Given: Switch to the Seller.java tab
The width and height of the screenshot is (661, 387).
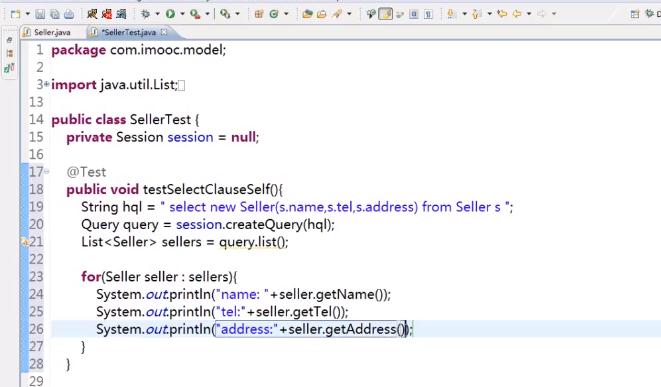Looking at the screenshot, I should tap(47, 32).
